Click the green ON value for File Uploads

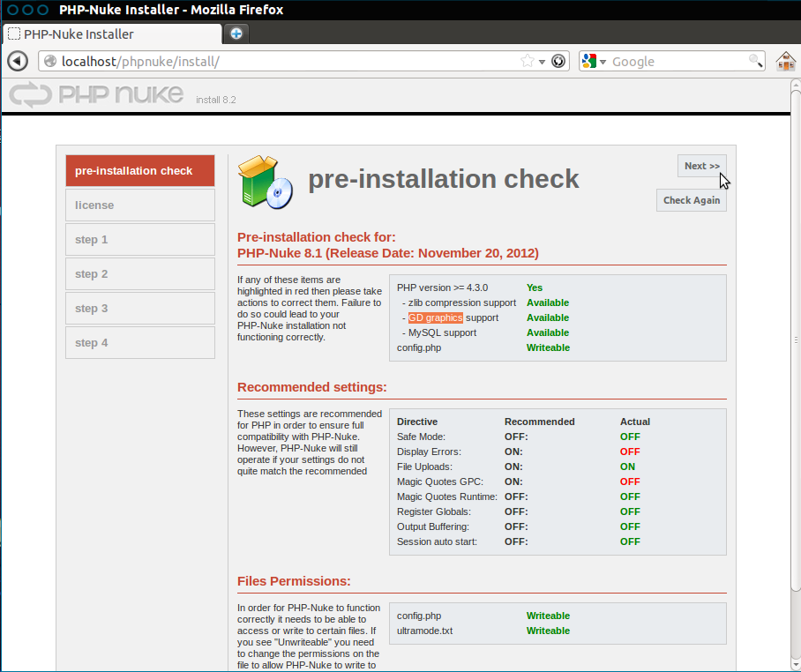click(x=627, y=467)
